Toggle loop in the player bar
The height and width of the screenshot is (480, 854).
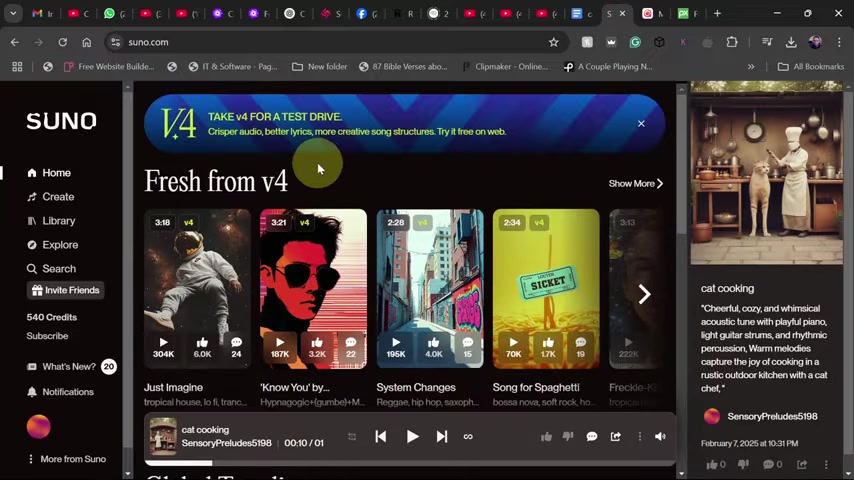[x=468, y=436]
